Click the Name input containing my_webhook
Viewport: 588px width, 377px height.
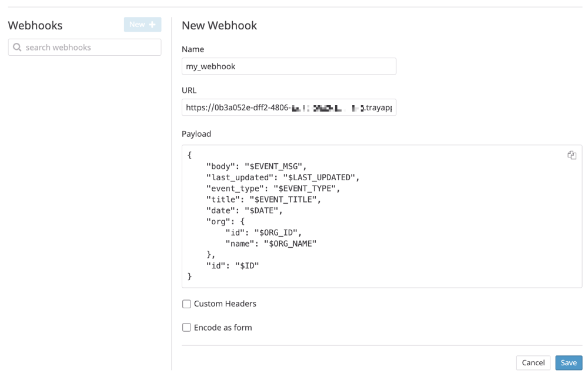click(289, 66)
